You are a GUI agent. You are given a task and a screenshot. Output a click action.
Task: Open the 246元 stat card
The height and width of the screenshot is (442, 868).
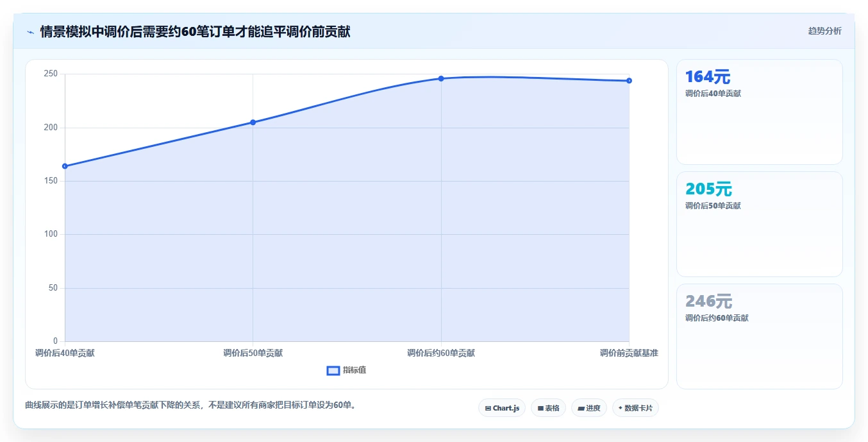[760, 337]
